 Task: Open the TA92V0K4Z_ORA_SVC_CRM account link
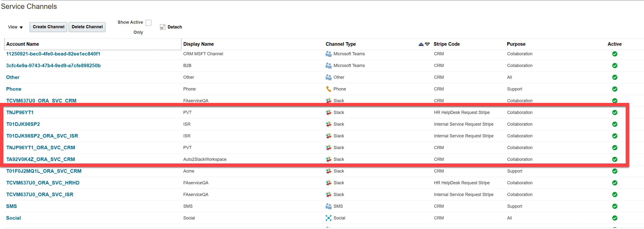tap(40, 160)
